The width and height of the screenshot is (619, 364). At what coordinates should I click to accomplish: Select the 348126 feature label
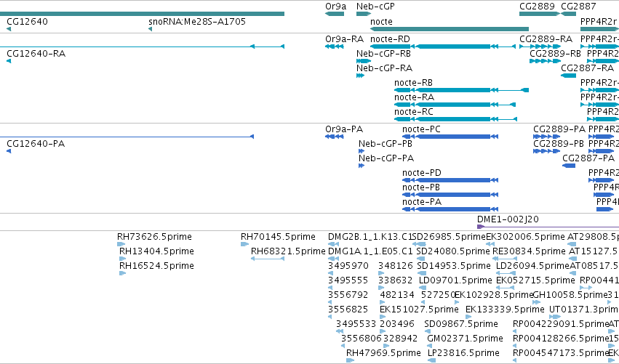pos(395,266)
